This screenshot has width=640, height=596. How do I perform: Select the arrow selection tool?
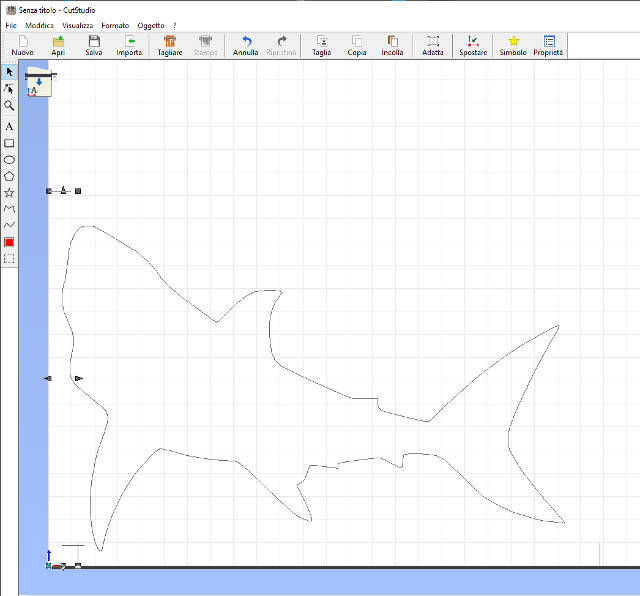point(9,72)
